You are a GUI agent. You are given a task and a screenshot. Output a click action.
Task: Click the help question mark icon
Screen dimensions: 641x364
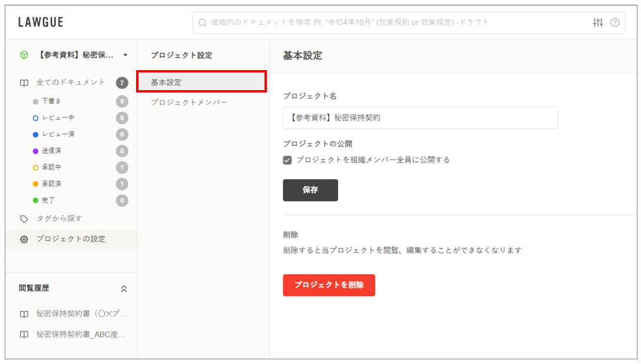click(614, 23)
